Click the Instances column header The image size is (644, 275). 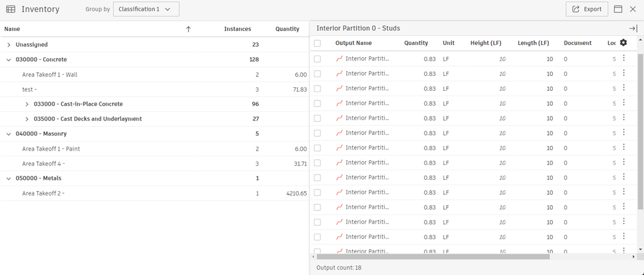pos(238,29)
